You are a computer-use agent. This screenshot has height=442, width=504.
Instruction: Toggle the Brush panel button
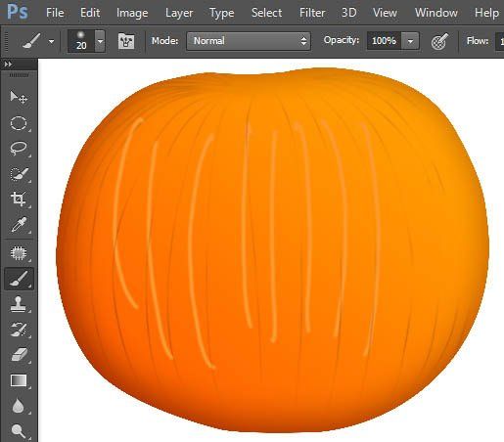coord(126,41)
